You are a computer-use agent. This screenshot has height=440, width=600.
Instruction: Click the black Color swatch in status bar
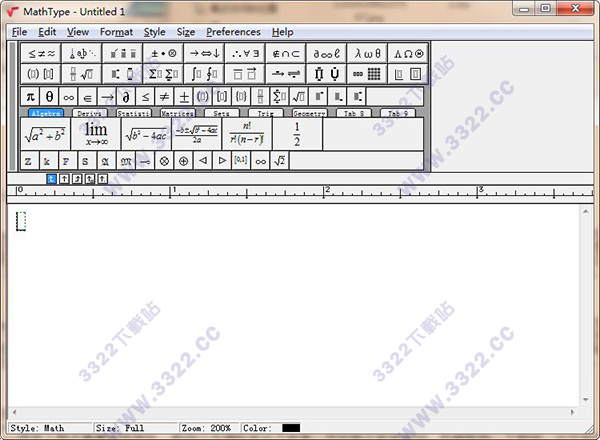(x=291, y=428)
